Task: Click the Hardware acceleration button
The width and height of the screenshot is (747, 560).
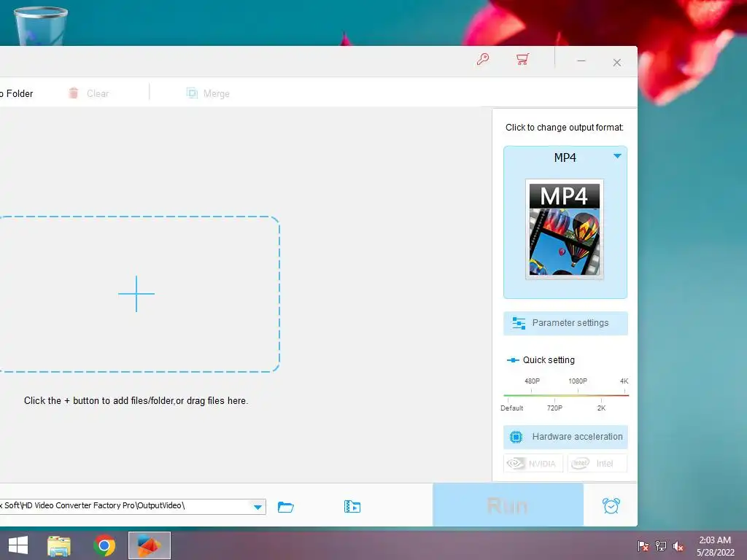Action: (565, 437)
